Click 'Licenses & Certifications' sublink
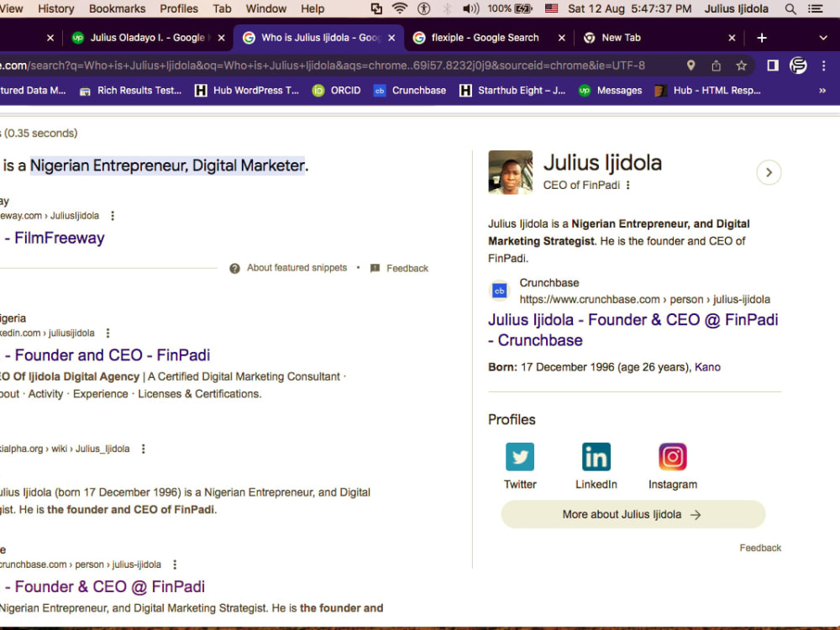The image size is (840, 630). (199, 394)
